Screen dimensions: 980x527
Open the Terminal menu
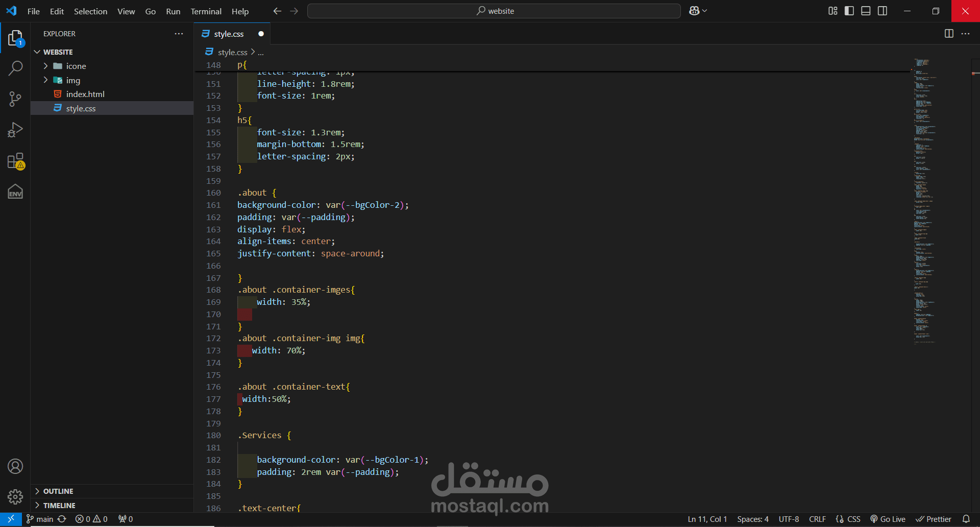pos(206,11)
